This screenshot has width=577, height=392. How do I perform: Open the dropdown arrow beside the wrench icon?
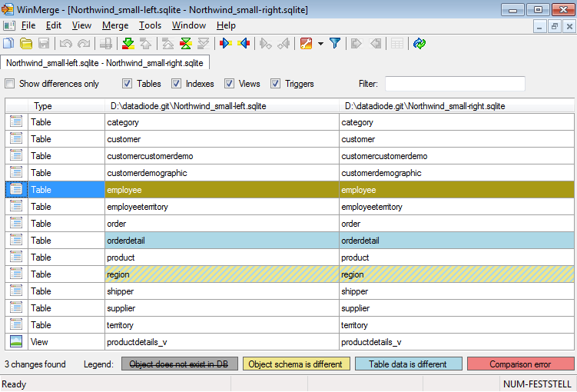click(320, 44)
